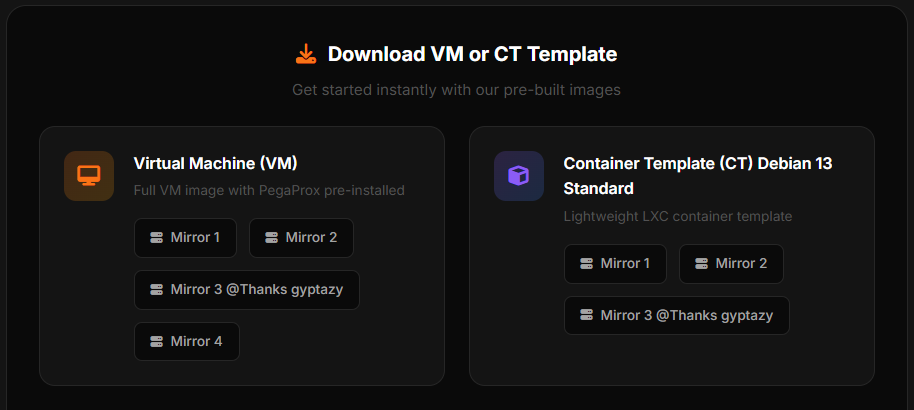Click server icon on Container Mirror 3

point(586,316)
